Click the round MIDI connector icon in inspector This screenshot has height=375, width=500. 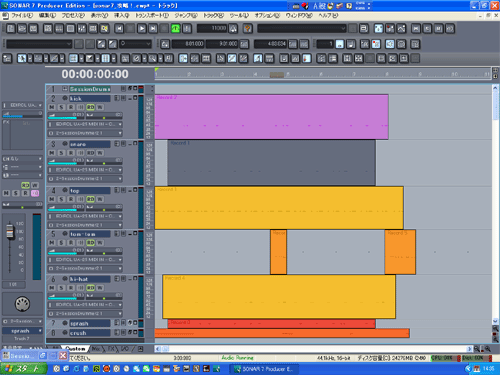[22, 304]
